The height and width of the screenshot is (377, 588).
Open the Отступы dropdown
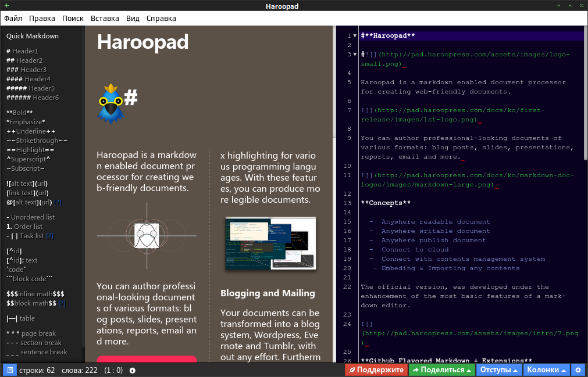point(498,370)
